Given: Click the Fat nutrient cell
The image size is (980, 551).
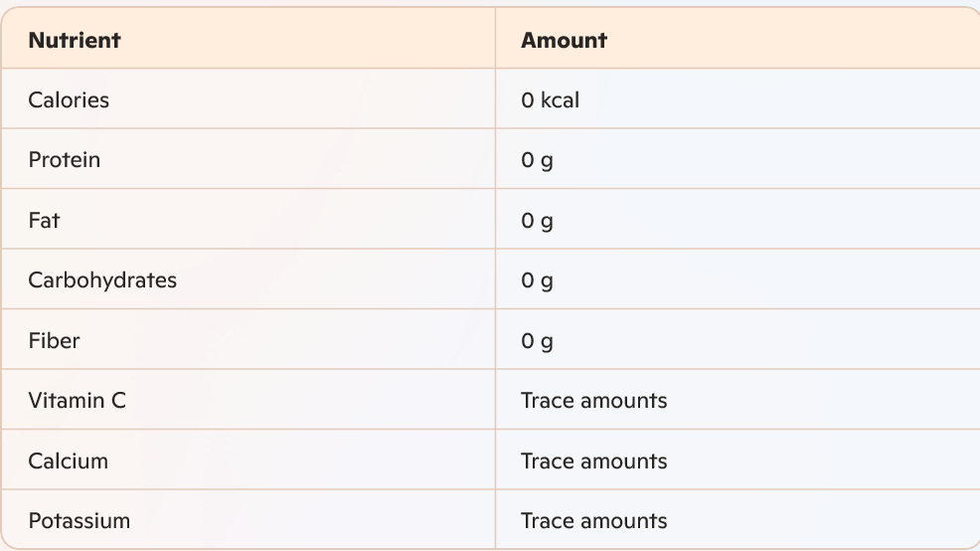Looking at the screenshot, I should click(x=44, y=221).
